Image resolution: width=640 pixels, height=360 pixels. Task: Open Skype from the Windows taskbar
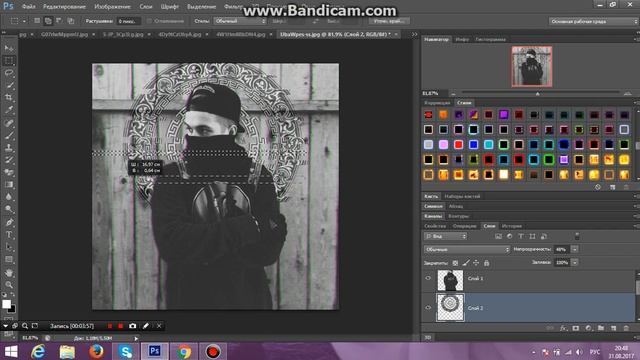tap(125, 351)
